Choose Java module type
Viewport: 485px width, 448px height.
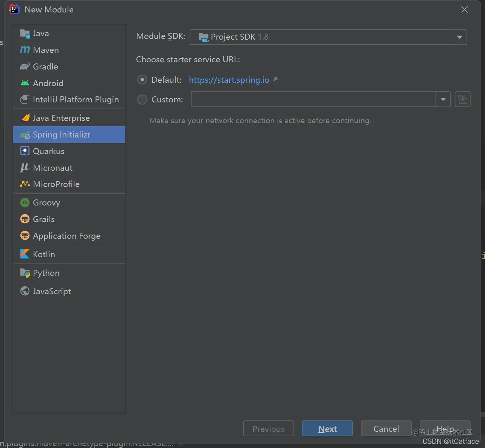(x=70, y=34)
